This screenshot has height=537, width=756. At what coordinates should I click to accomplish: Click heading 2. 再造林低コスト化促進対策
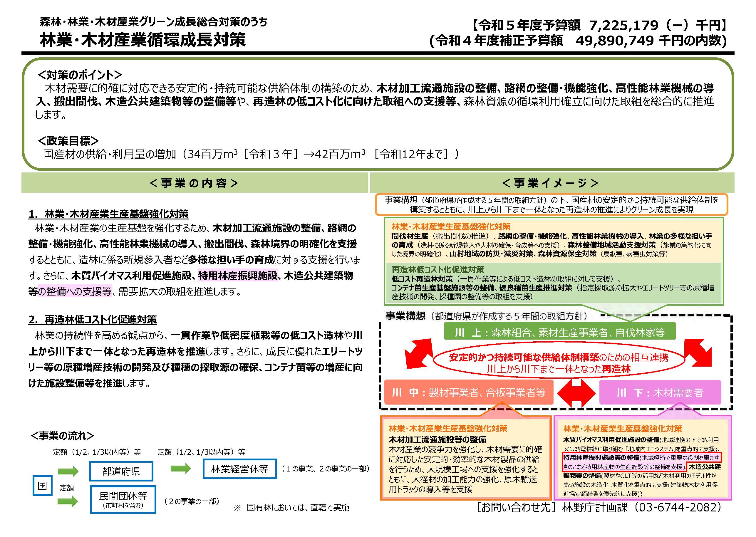[x=93, y=319]
